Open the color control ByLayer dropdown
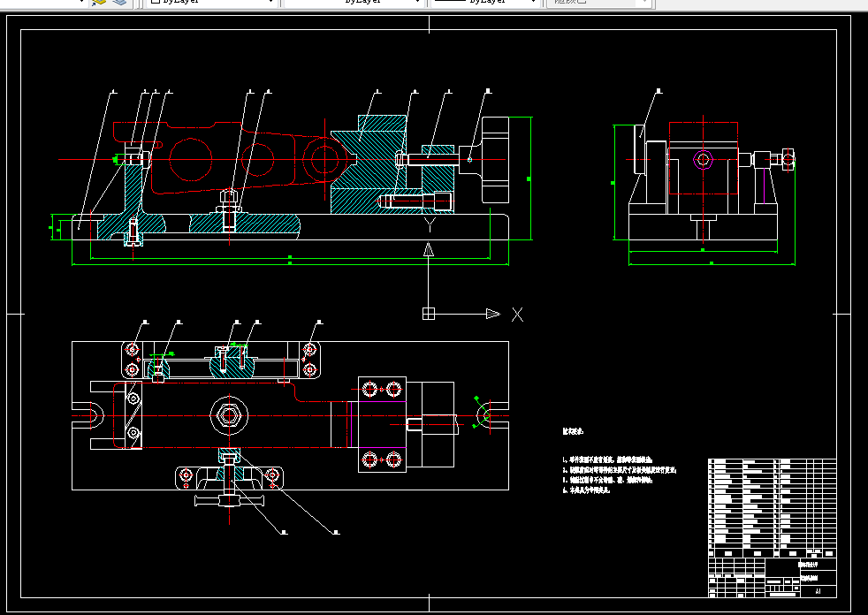This screenshot has width=868, height=615. 211,3
